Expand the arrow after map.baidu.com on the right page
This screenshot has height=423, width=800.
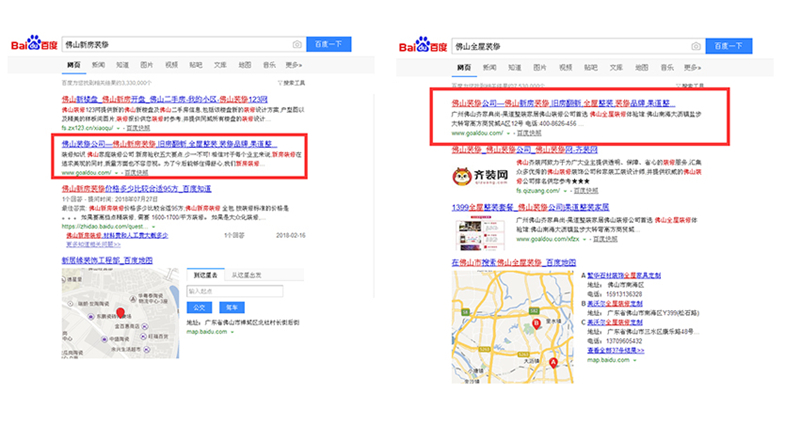pyautogui.click(x=635, y=360)
